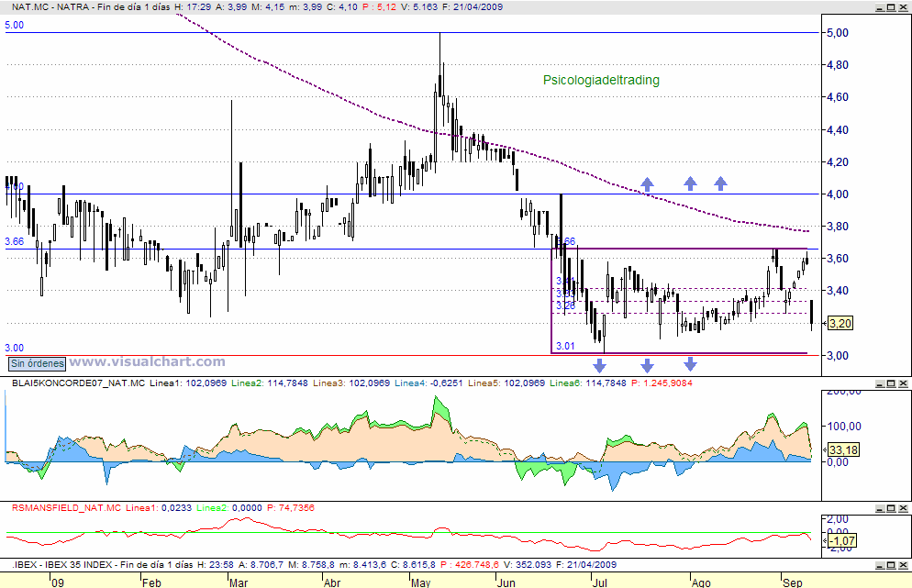Click the RSMANSFIELD_NAT.MC indicator title

click(x=66, y=508)
